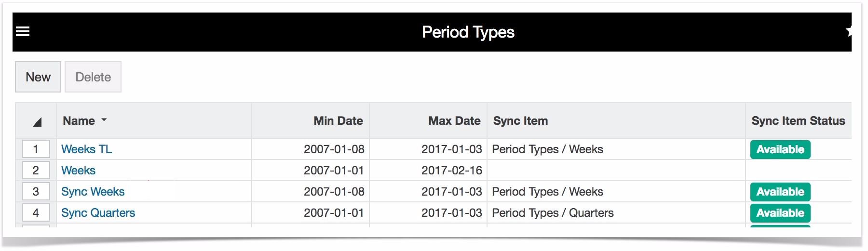This screenshot has height=251, width=868.
Task: Open the Sync Quarters period type
Action: pyautogui.click(x=98, y=213)
